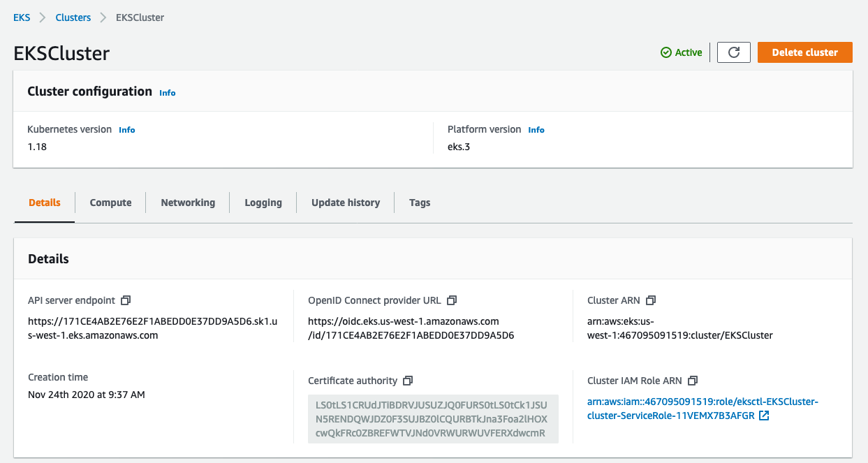The width and height of the screenshot is (868, 463).
Task: Switch to the Compute tab
Action: coord(110,203)
